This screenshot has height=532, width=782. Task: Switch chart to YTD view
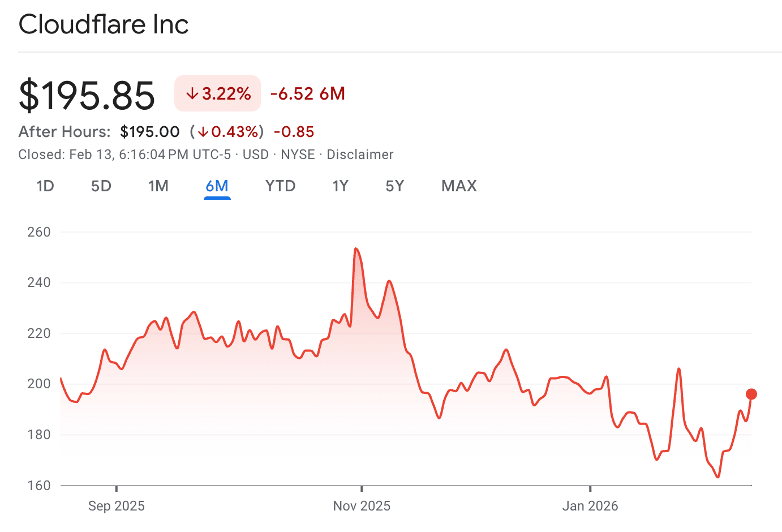tap(280, 186)
